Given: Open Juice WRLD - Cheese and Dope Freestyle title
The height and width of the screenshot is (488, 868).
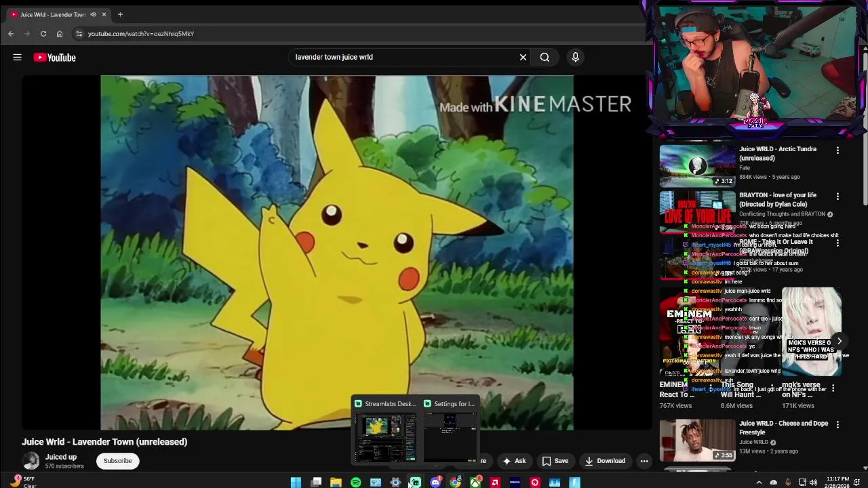Looking at the screenshot, I should click(x=783, y=428).
